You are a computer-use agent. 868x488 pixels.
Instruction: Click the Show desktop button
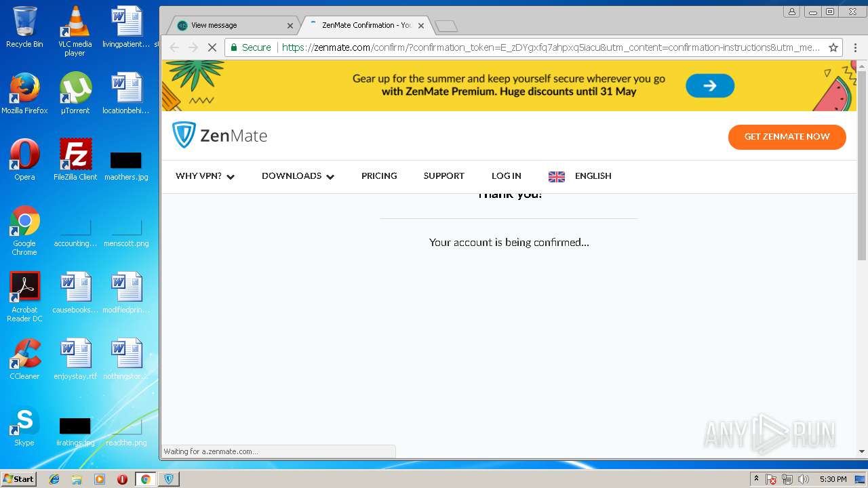point(861,479)
